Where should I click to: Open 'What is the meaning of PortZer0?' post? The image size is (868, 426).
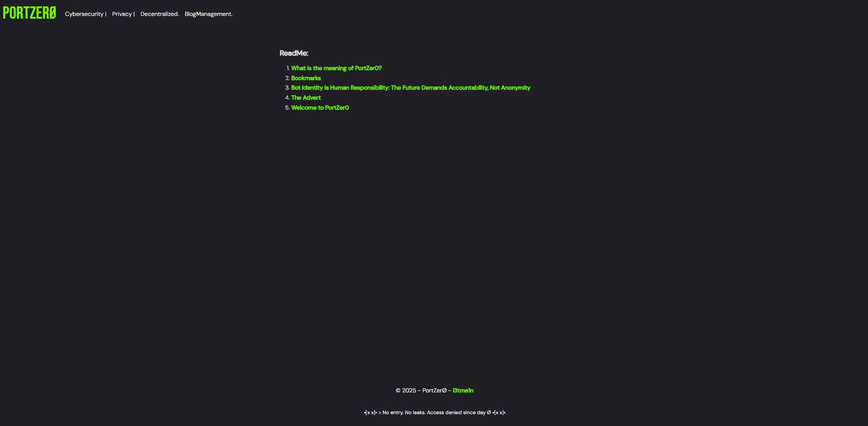pos(336,68)
